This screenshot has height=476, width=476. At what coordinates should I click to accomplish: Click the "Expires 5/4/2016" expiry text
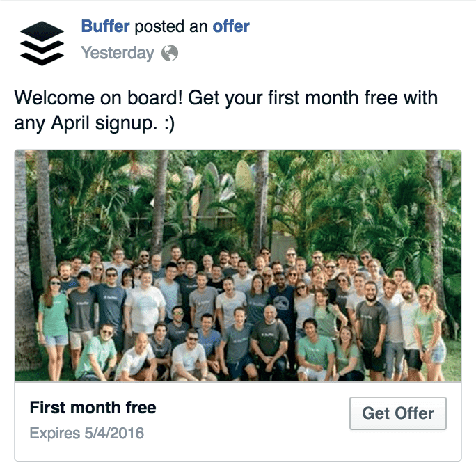(86, 433)
